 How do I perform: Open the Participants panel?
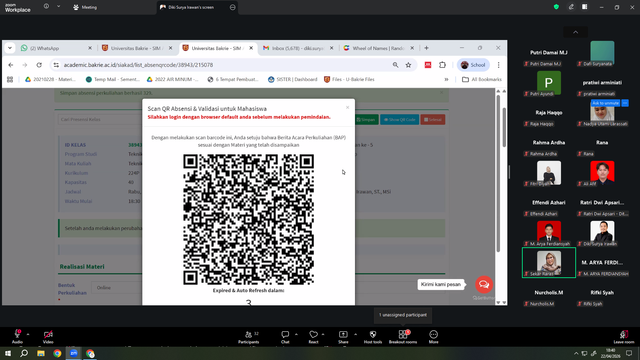click(249, 337)
